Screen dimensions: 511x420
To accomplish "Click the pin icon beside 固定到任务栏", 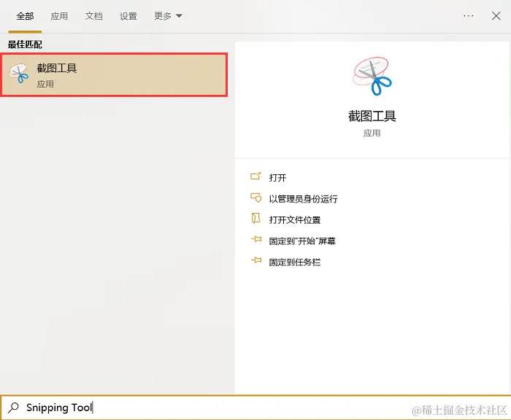I will tap(256, 260).
